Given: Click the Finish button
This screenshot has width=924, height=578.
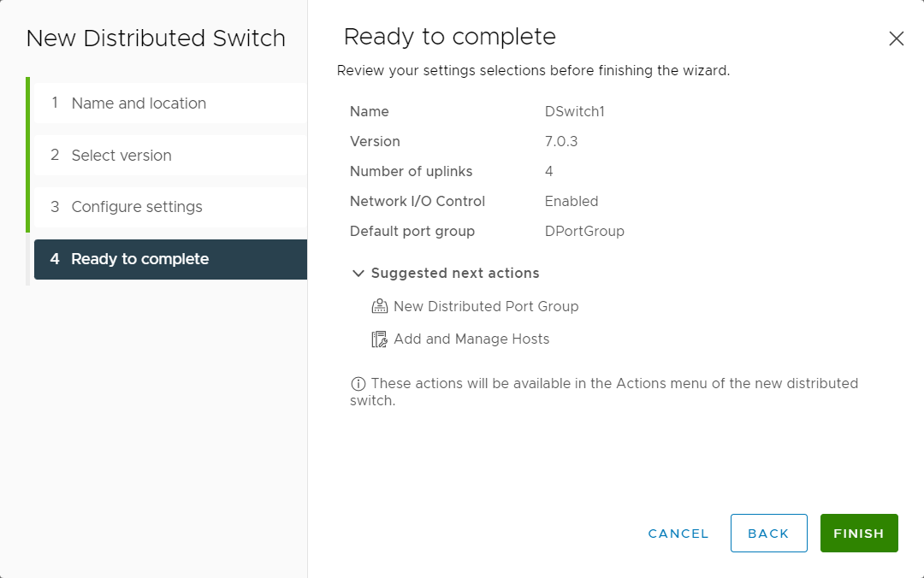Looking at the screenshot, I should pos(859,534).
